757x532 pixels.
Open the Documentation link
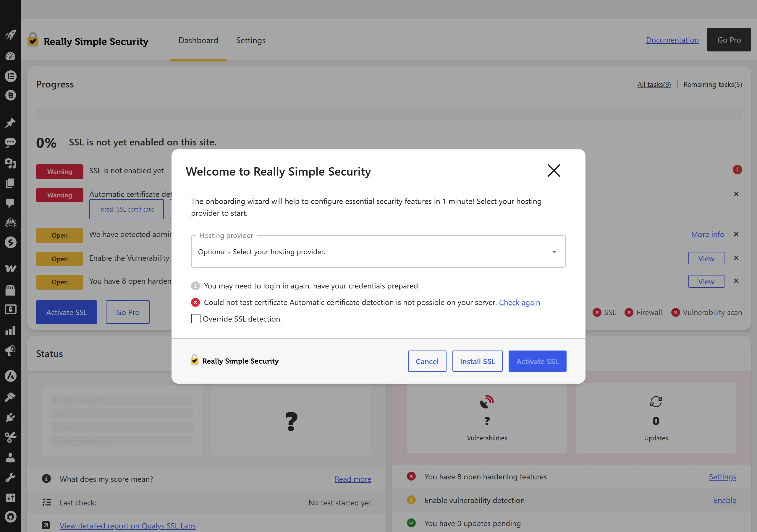(x=672, y=40)
